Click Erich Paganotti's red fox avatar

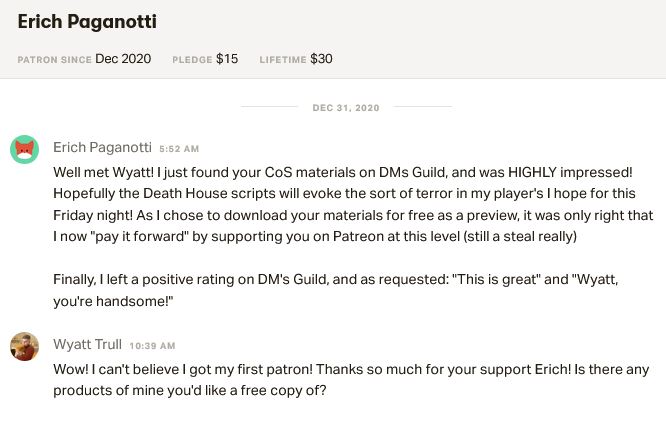tap(24, 148)
